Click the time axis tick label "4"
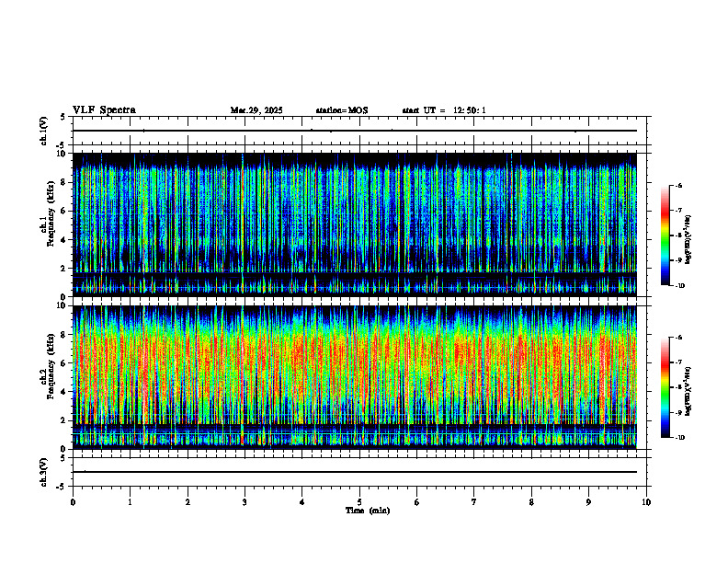The image size is (728, 563). pyautogui.click(x=302, y=502)
